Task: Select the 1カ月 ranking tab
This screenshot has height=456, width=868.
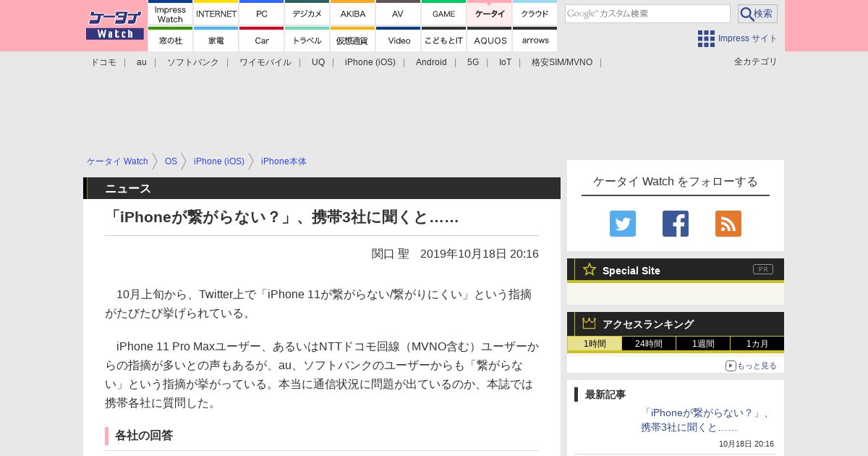Action: click(x=757, y=344)
